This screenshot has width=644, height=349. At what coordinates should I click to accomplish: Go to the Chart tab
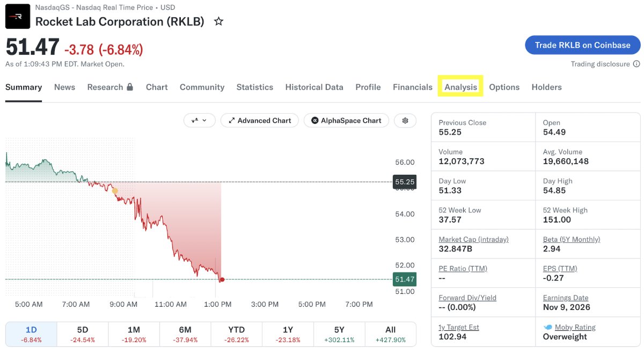[157, 87]
